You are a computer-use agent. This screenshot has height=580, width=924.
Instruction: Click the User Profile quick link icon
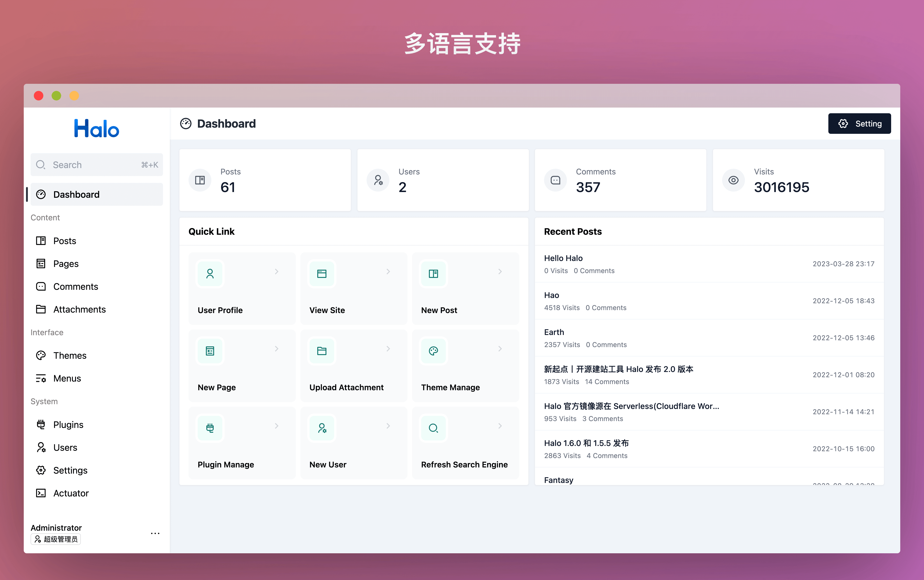pyautogui.click(x=210, y=274)
